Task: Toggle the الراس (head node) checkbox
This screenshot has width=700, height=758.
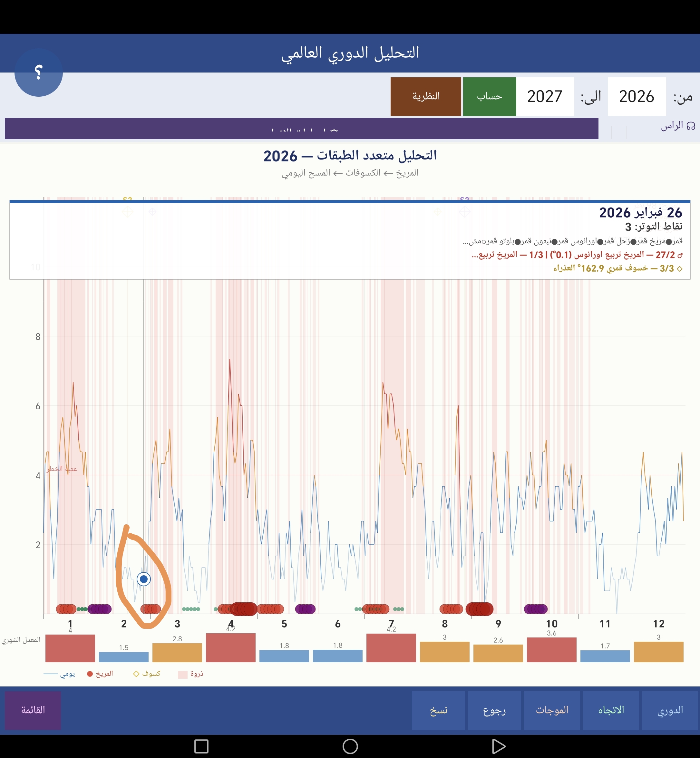Action: [618, 132]
